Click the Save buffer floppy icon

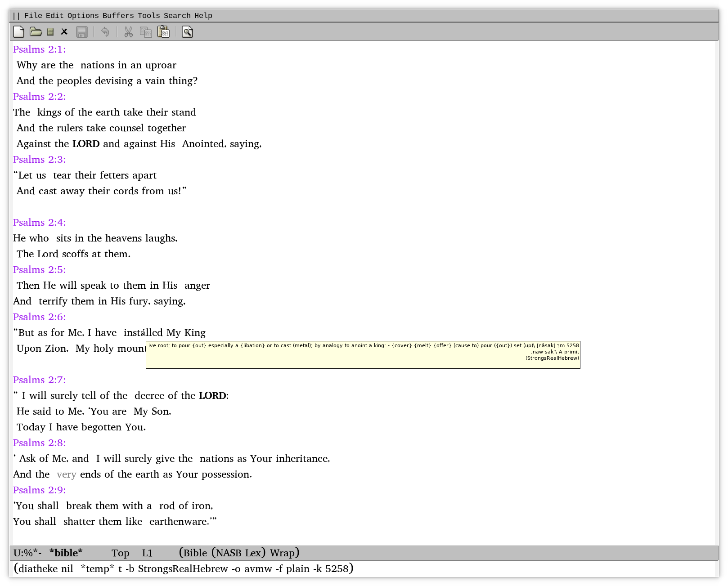[81, 32]
